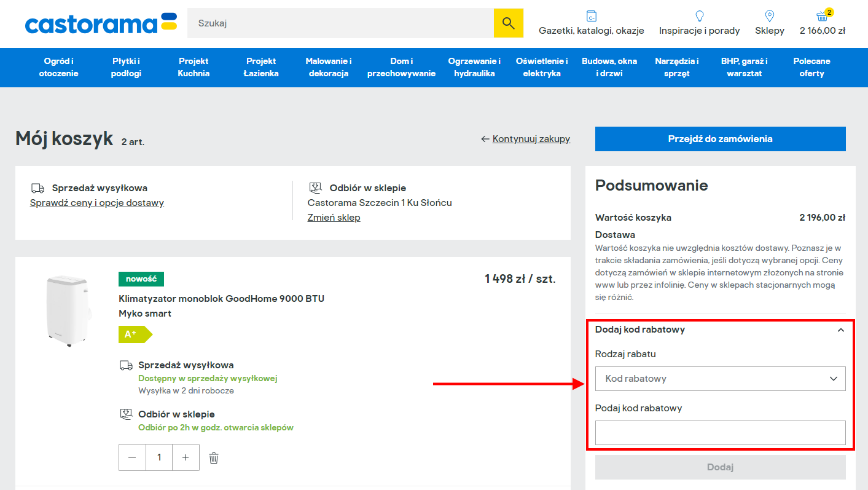This screenshot has width=868, height=490.
Task: Open the Rodzaj rabatu dropdown
Action: 721,379
